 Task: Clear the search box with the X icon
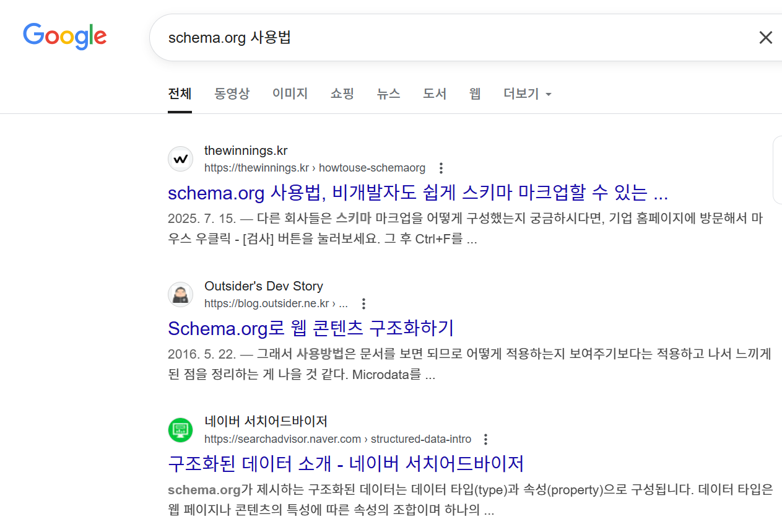[766, 38]
